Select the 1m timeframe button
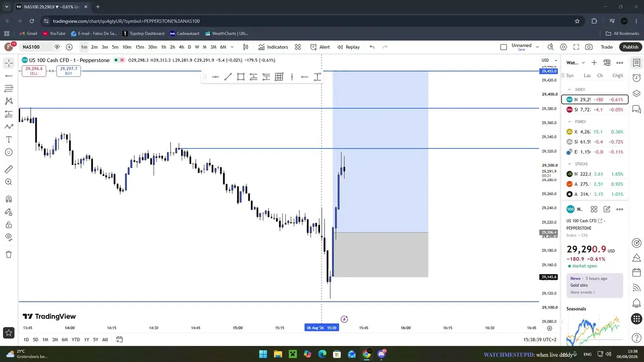Viewport: 644px width, 362px height. (84, 47)
